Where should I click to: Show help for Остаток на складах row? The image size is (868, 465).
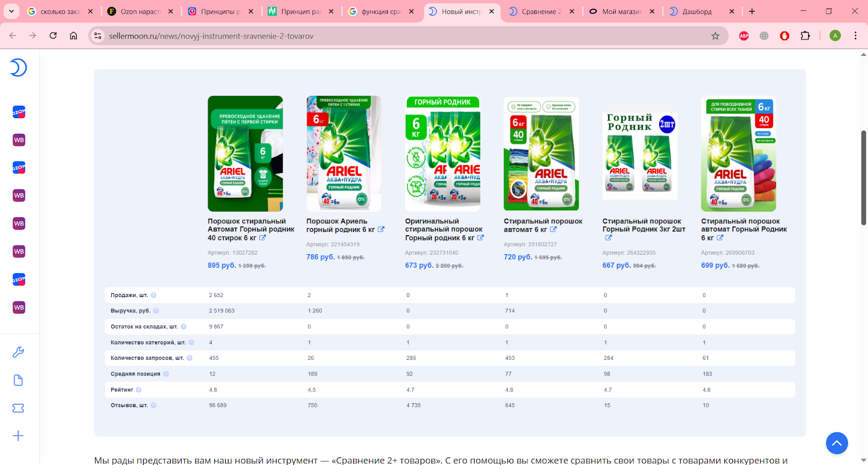tap(183, 326)
